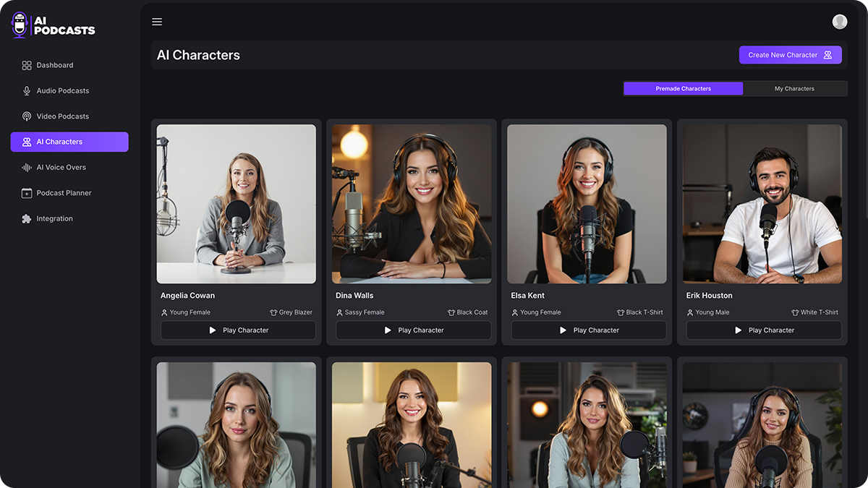
Task: Open the user profile avatar
Action: [x=839, y=22]
